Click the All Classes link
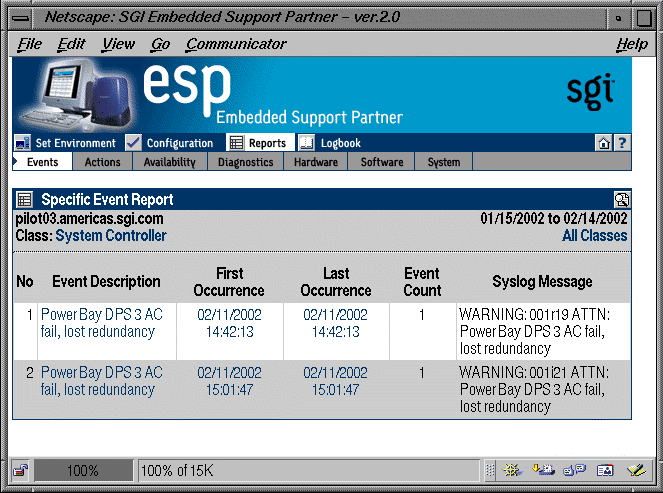The width and height of the screenshot is (663, 493). coord(595,236)
